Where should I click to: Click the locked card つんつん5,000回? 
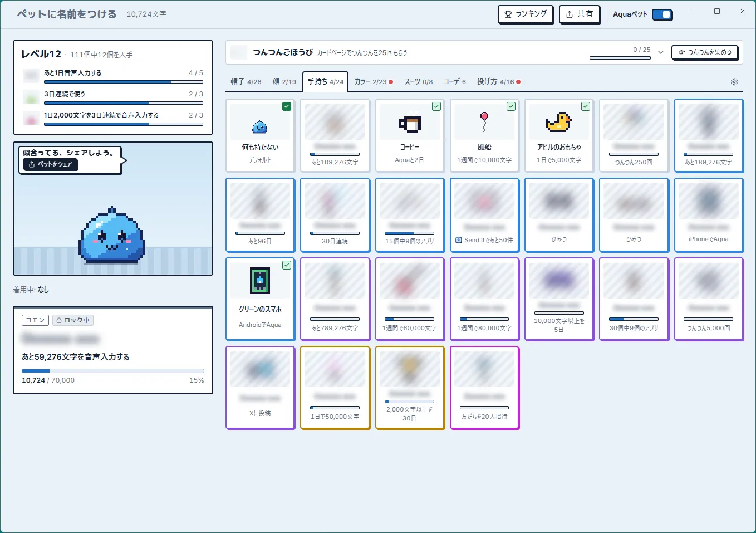(709, 299)
